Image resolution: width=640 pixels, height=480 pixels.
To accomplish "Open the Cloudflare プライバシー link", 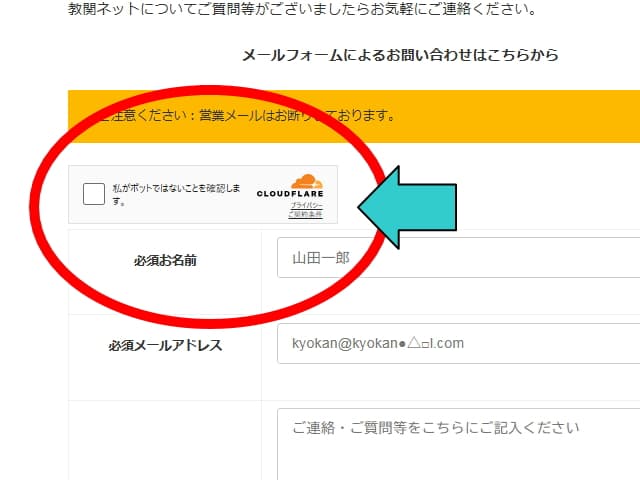I will 307,204.
